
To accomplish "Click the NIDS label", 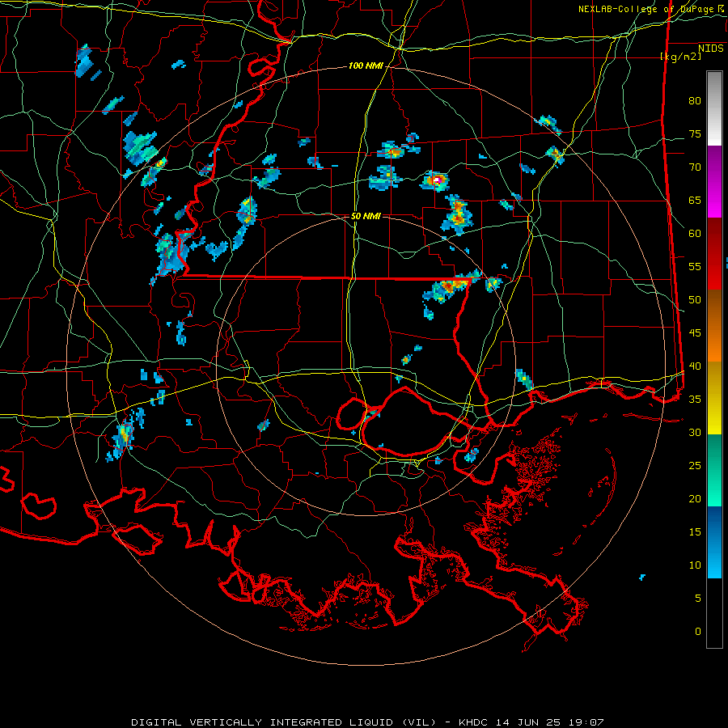I will (x=710, y=49).
